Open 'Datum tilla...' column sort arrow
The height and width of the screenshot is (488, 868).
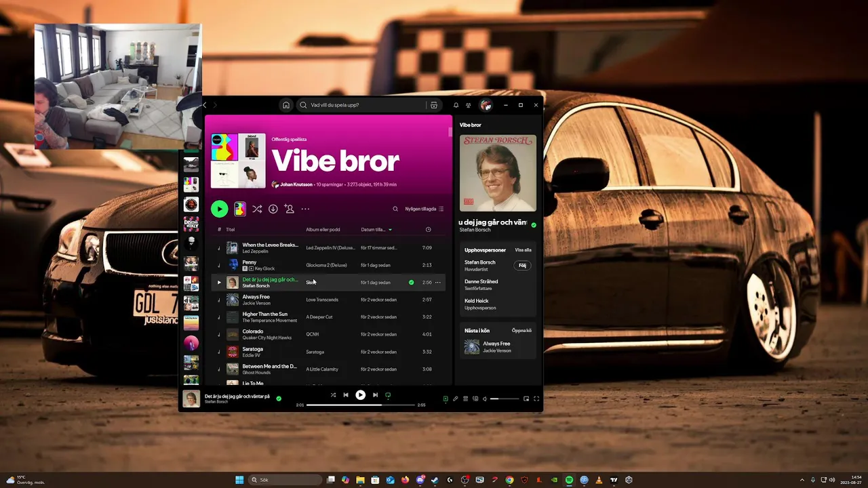(390, 230)
